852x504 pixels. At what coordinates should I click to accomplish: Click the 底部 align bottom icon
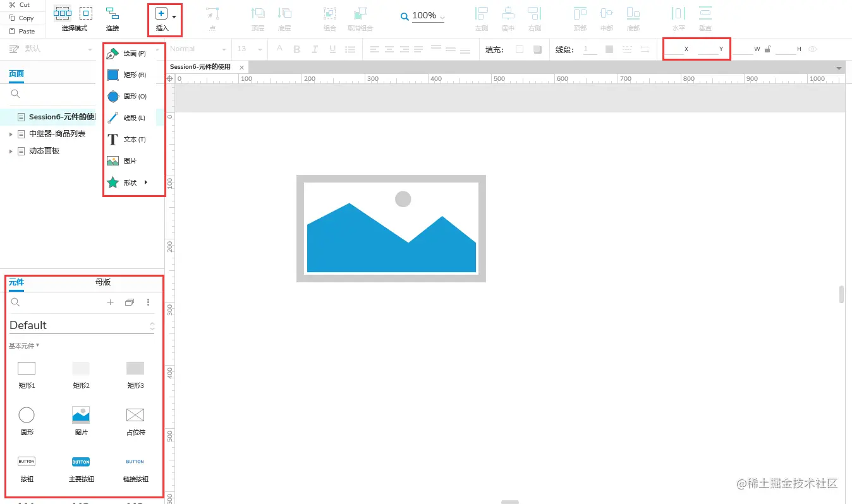click(633, 13)
